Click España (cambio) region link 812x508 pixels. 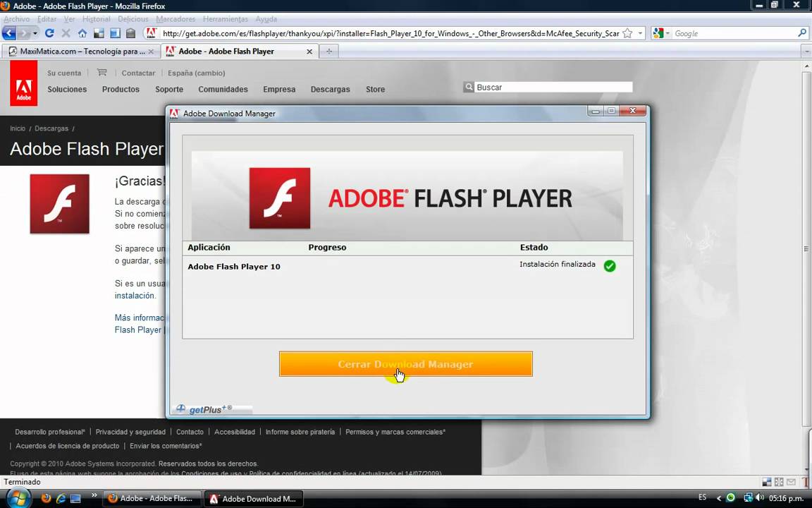pos(196,73)
